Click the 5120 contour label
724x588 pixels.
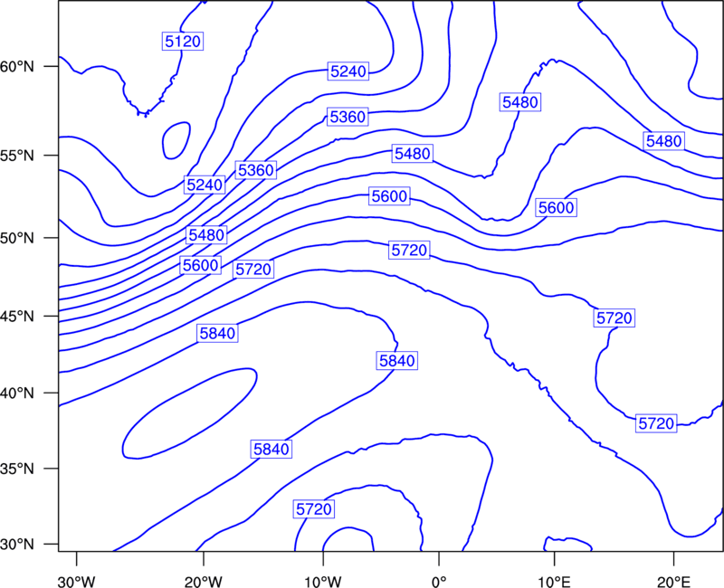point(183,42)
